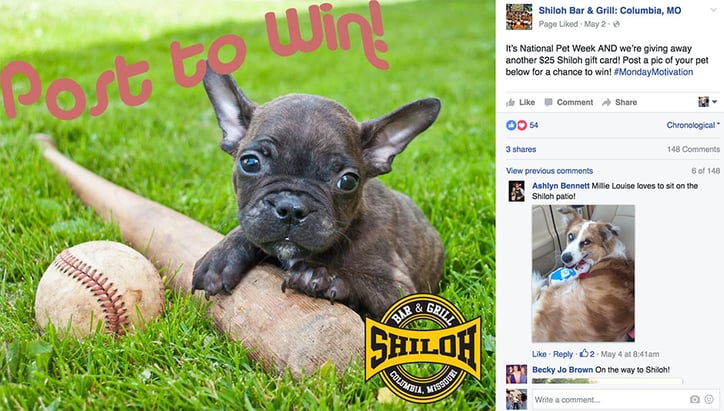This screenshot has width=724, height=411.
Task: Expand the Chronological sort dropdown
Action: point(693,125)
